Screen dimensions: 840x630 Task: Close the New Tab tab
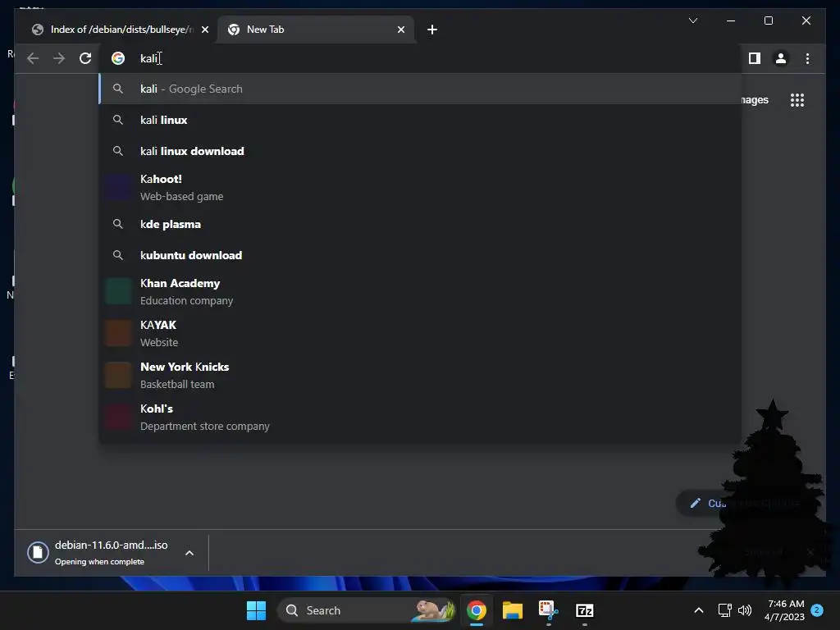click(400, 30)
